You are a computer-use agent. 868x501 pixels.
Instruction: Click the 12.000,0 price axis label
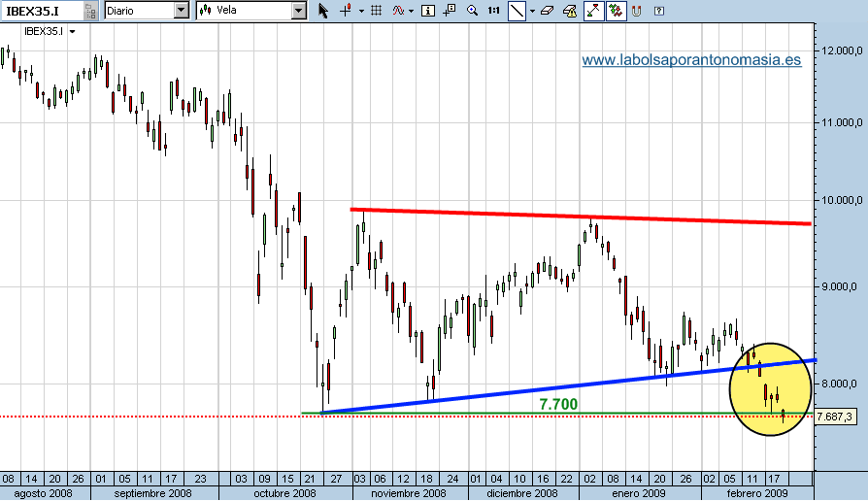click(x=842, y=50)
